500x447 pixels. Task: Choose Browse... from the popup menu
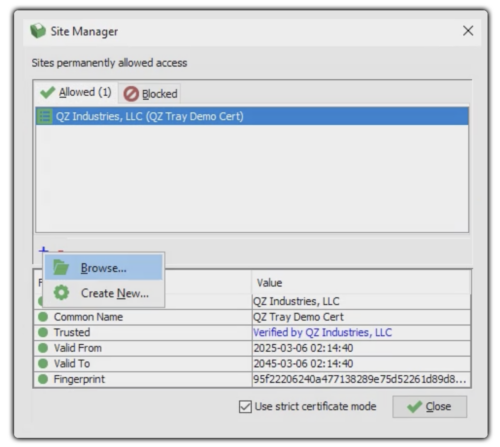click(104, 268)
